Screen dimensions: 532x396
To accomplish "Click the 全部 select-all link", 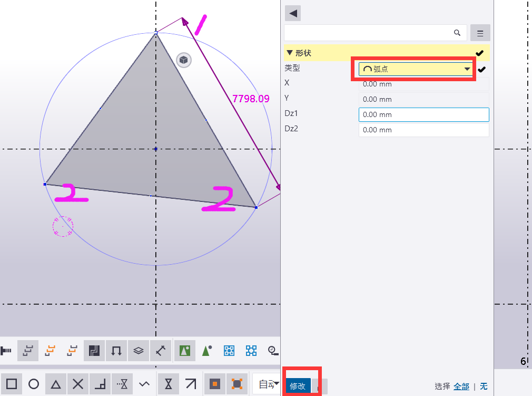I will tap(461, 386).
